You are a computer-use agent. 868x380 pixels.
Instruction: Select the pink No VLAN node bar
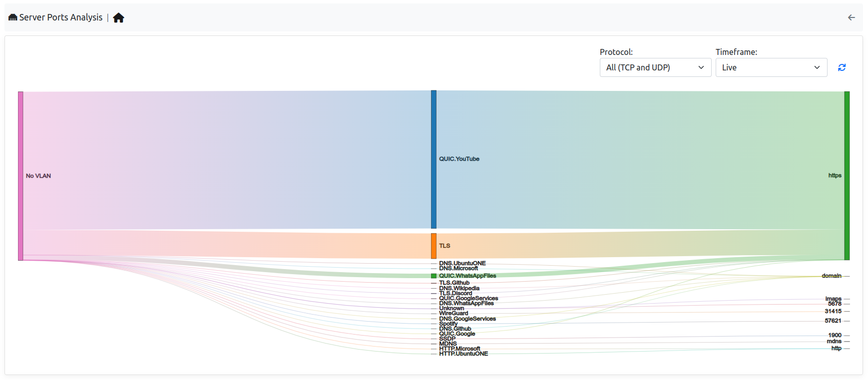coord(20,176)
